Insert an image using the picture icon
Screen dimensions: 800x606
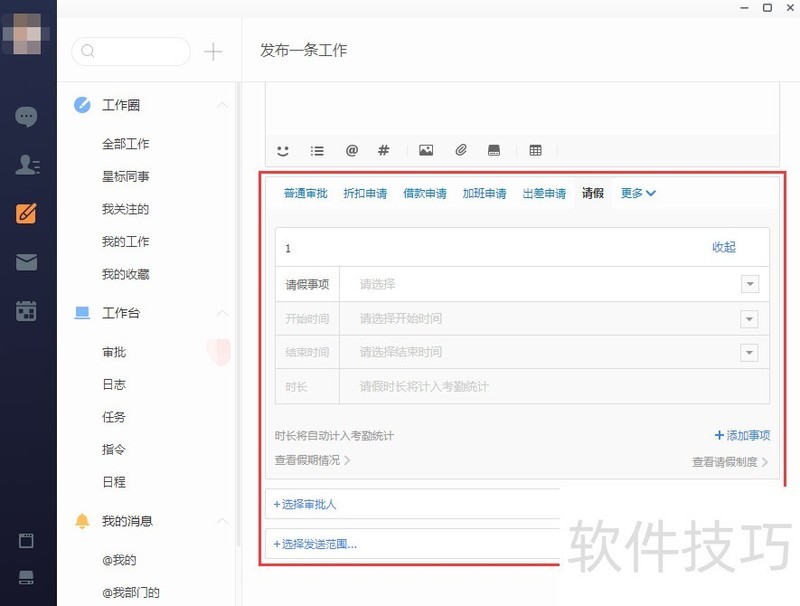coord(426,151)
